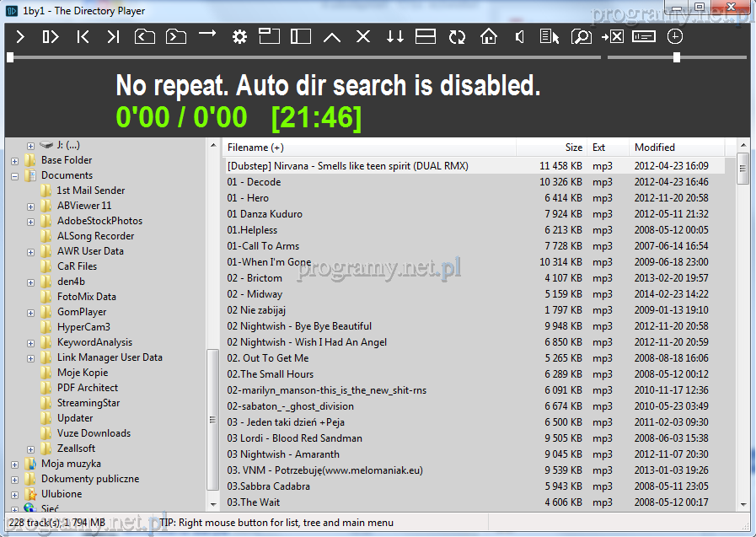Click the volume slider handle

(x=676, y=57)
